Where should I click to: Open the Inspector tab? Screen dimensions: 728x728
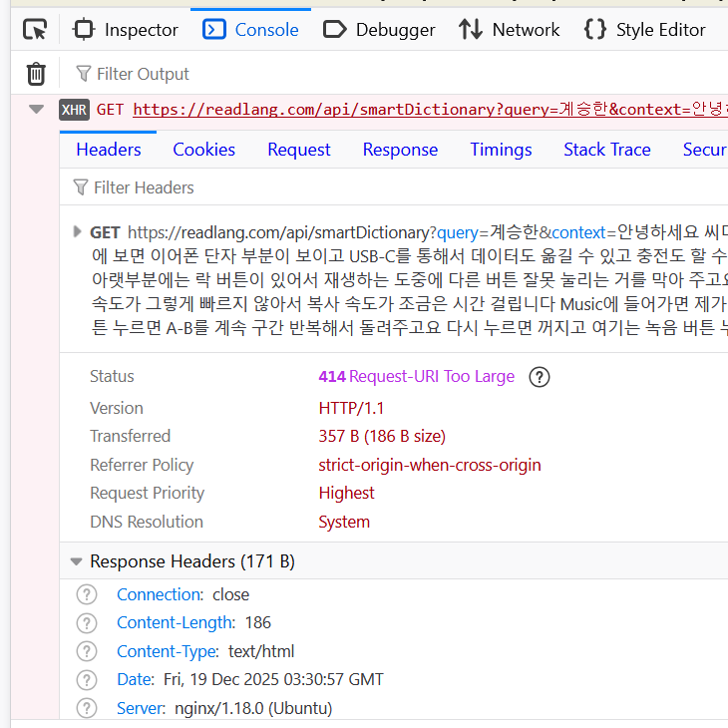(x=126, y=30)
